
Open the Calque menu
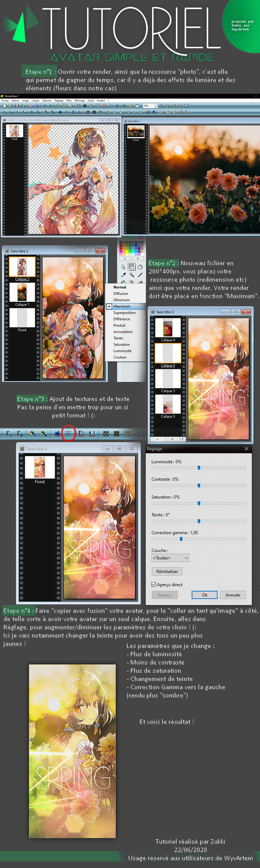(x=36, y=100)
